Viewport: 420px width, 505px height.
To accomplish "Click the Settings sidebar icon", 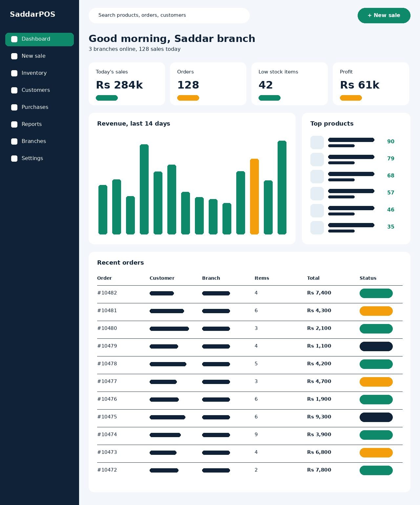I will (14, 159).
